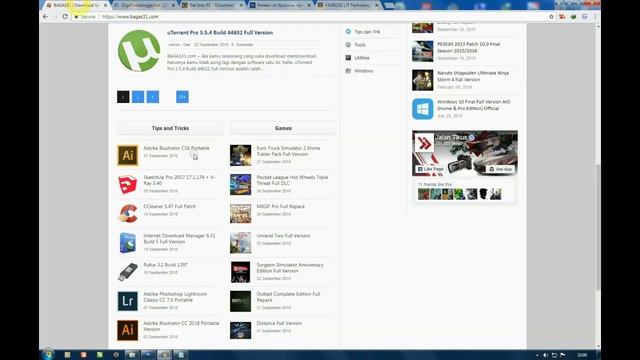Viewport: 640px width, 360px height.
Task: Open Internet Download Manager 6.31 post
Action: pyautogui.click(x=179, y=239)
